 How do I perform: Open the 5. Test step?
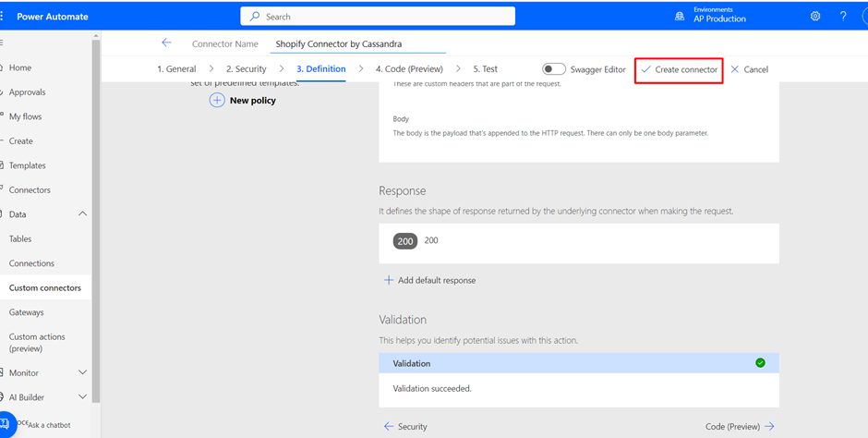pos(486,69)
